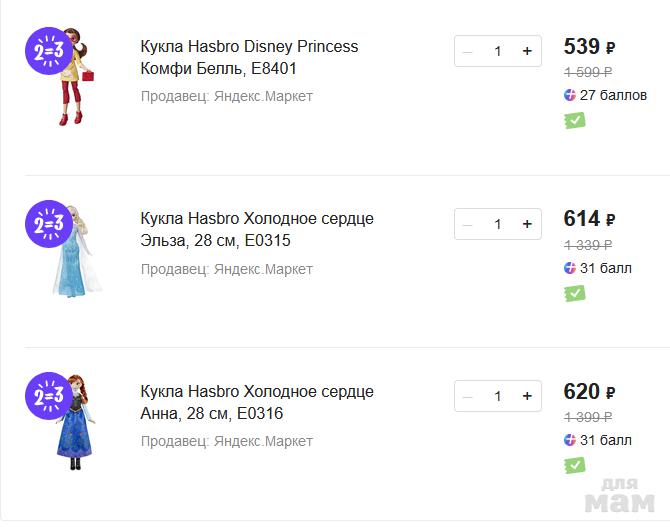Decrease quantity of Эльза doll

tap(468, 224)
